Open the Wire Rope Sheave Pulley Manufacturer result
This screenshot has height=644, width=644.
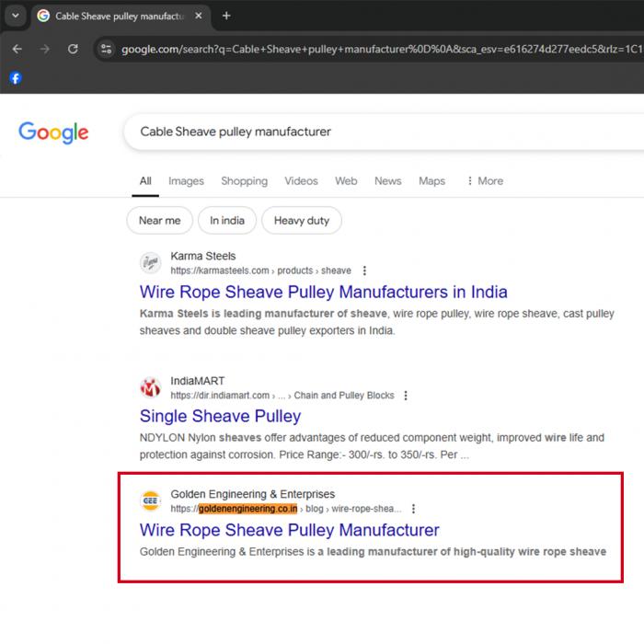(x=289, y=530)
